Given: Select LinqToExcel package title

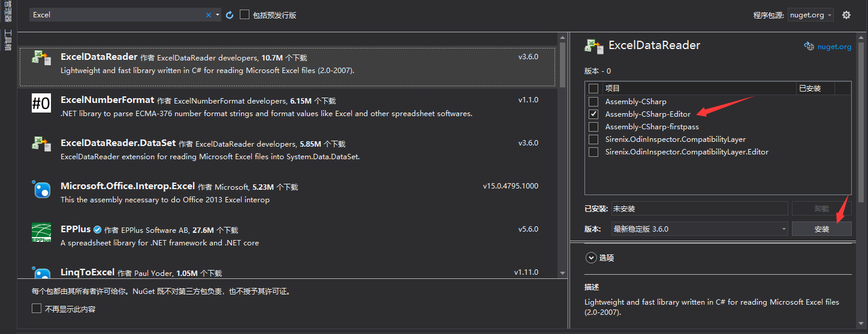Looking at the screenshot, I should point(88,272).
